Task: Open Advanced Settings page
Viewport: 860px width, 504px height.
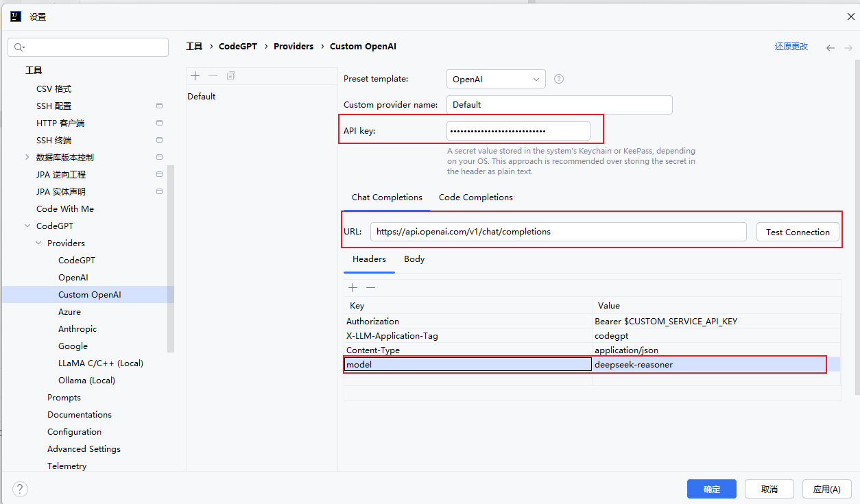Action: click(x=84, y=449)
